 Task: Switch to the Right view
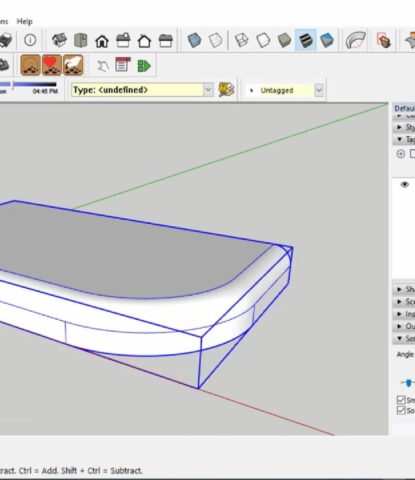(123, 40)
